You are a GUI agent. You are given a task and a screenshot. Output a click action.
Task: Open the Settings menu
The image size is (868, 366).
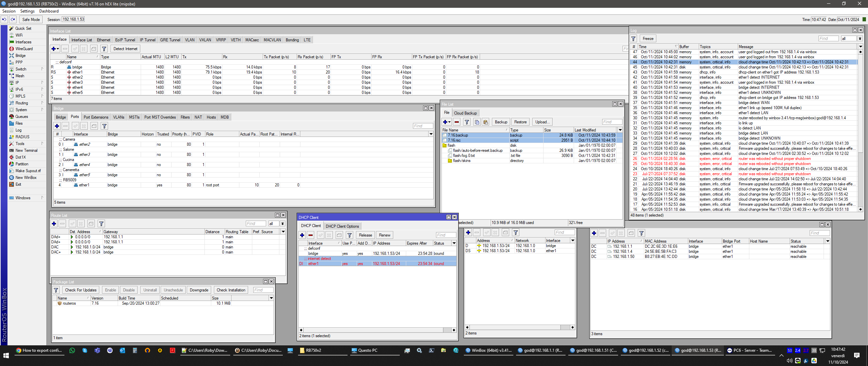[x=27, y=11]
